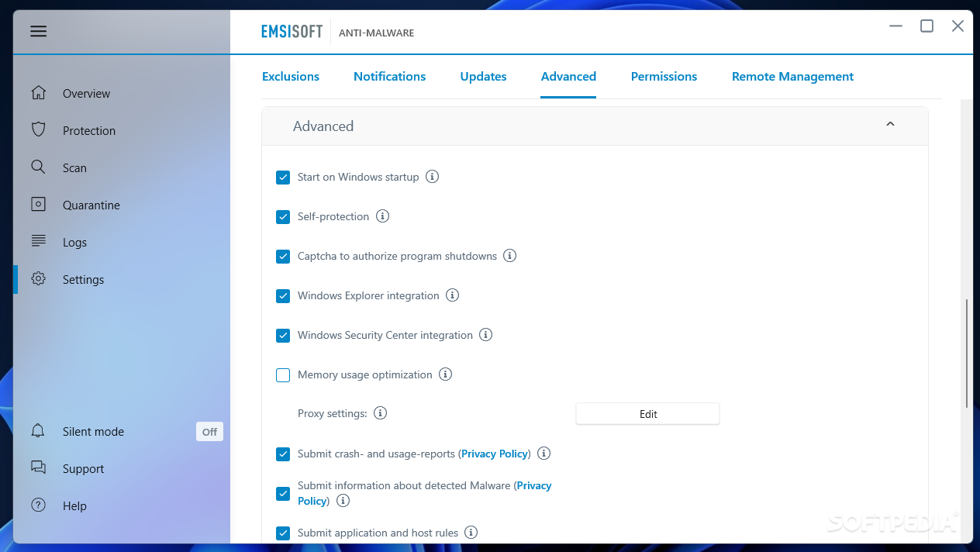This screenshot has width=980, height=552.
Task: Click the Support chat icon
Action: [x=39, y=468]
